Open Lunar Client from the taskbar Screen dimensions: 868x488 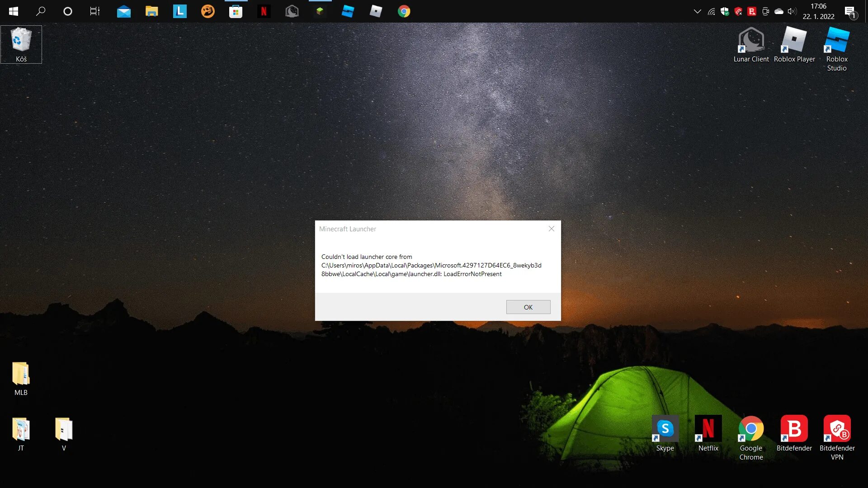[x=292, y=11]
